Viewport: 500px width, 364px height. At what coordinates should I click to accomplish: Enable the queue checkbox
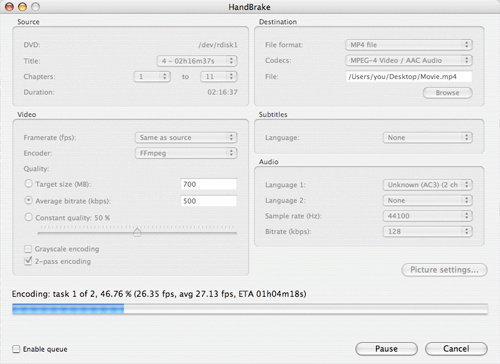[x=16, y=349]
